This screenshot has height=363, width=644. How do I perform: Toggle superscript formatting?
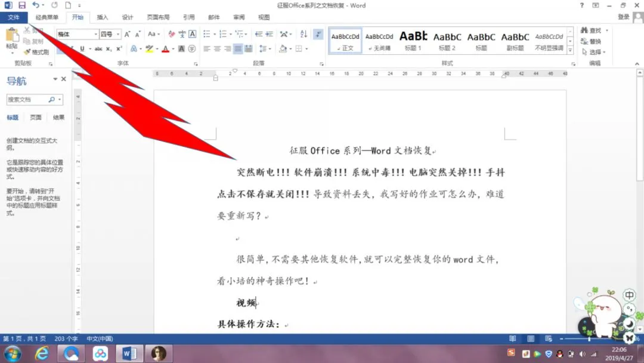[x=119, y=49]
